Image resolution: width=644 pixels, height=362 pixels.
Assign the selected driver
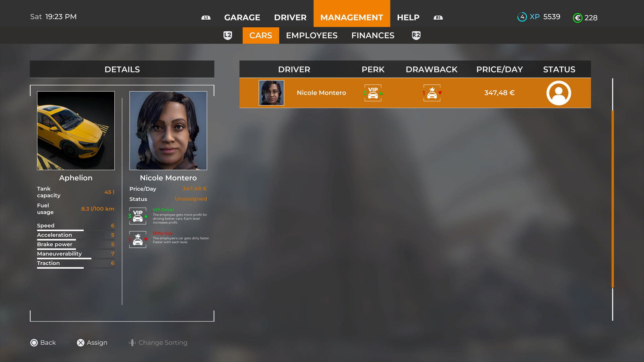(x=92, y=343)
